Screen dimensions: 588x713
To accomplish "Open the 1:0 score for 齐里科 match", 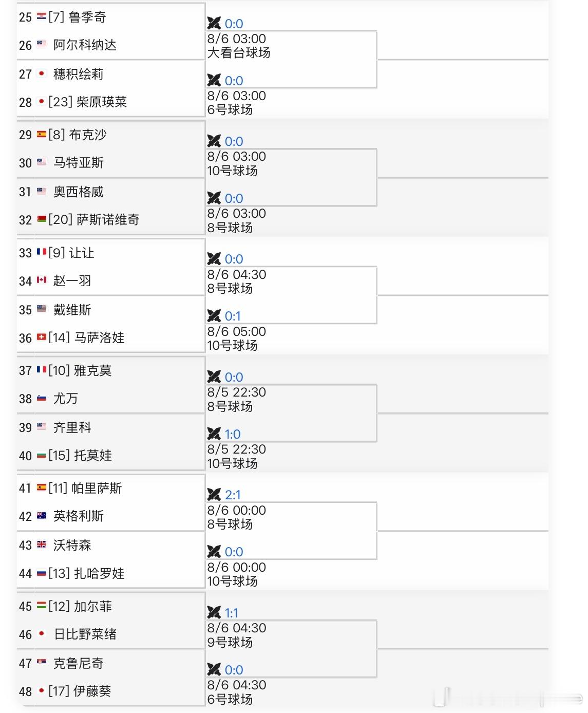I will pyautogui.click(x=233, y=434).
